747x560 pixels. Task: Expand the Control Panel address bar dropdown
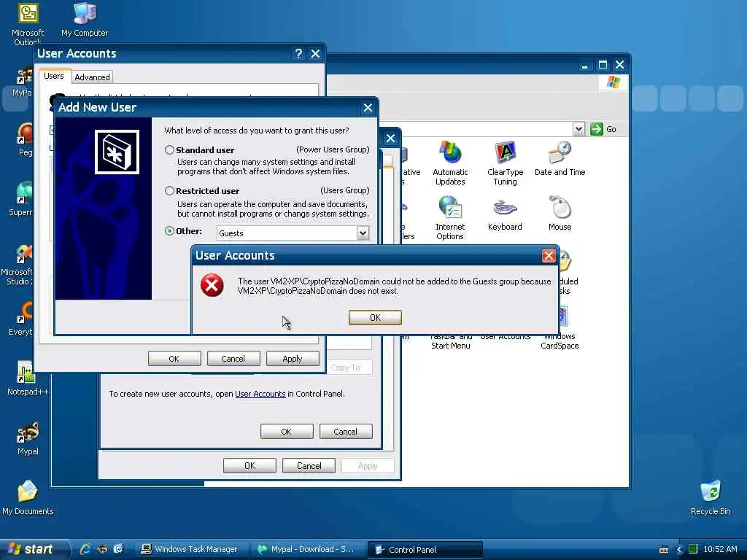[x=578, y=129]
